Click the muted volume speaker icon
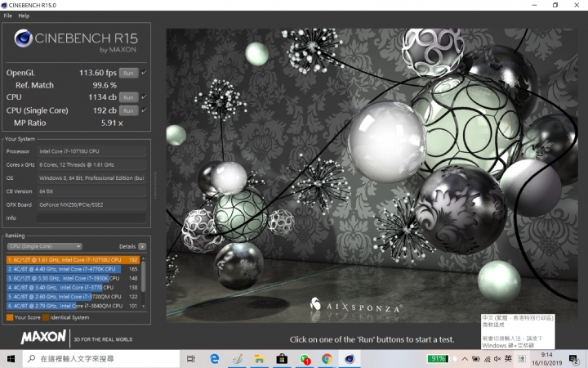Image resolution: width=588 pixels, height=368 pixels. (x=497, y=359)
